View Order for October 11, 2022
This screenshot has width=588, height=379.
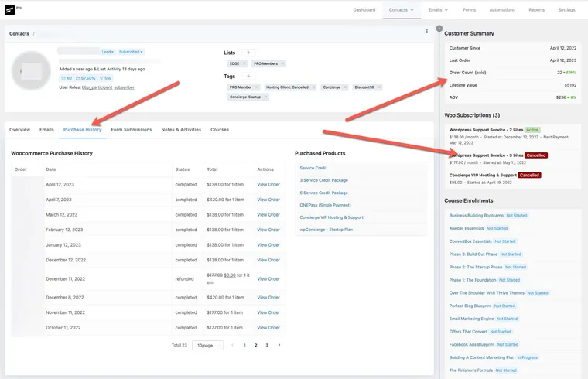(268, 328)
